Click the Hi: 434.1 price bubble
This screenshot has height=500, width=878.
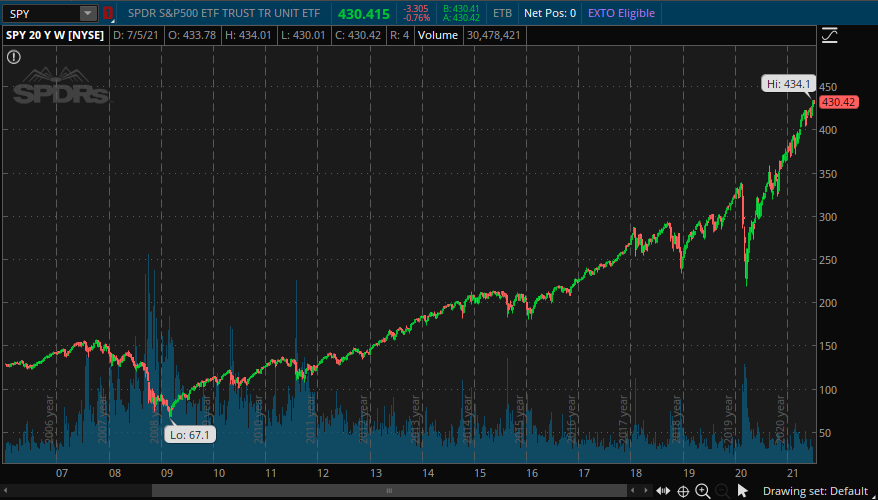tap(788, 84)
